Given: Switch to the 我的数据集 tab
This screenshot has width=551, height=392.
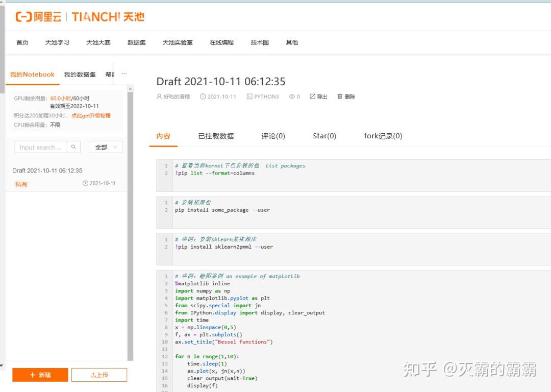Looking at the screenshot, I should tap(80, 74).
